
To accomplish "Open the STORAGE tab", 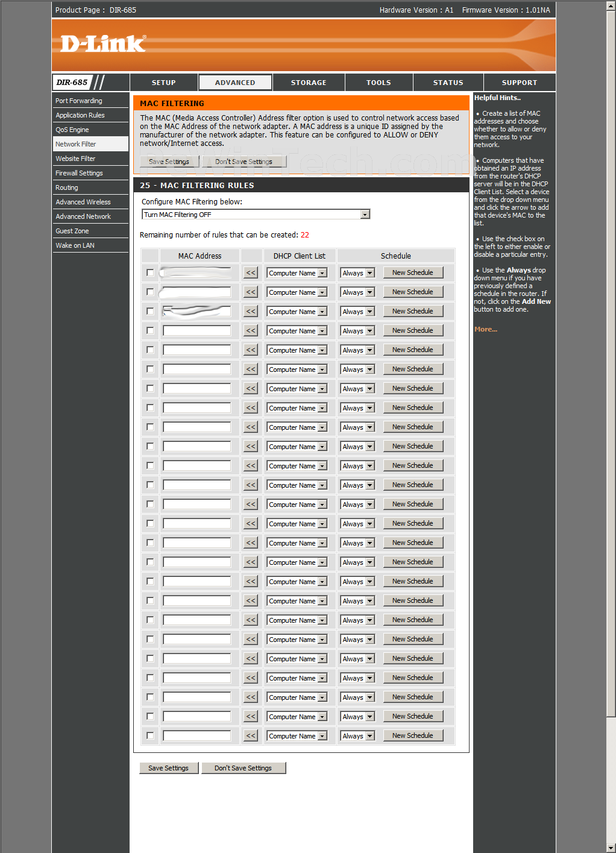I will [x=309, y=83].
